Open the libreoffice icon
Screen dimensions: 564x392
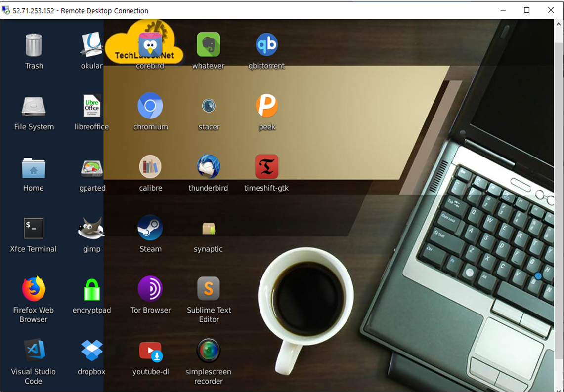point(92,106)
